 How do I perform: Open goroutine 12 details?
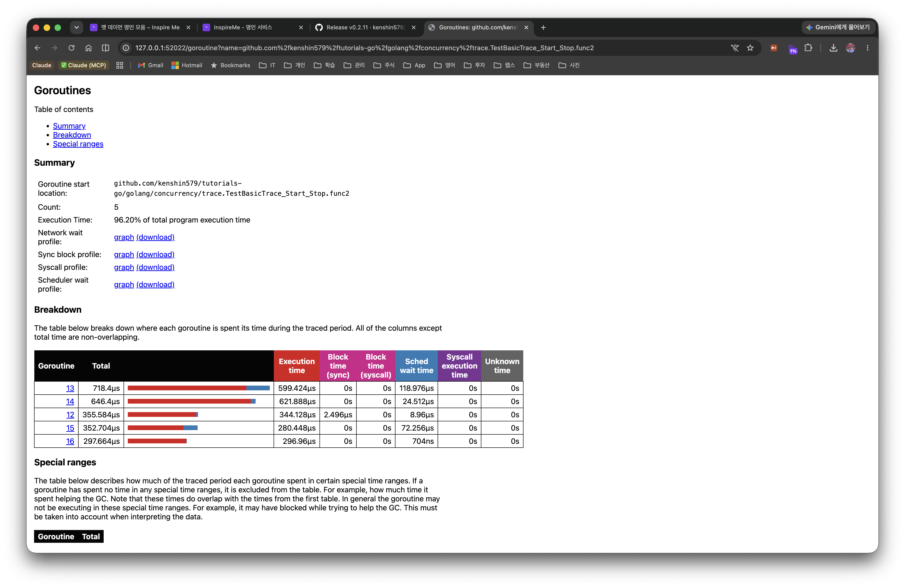pos(70,414)
